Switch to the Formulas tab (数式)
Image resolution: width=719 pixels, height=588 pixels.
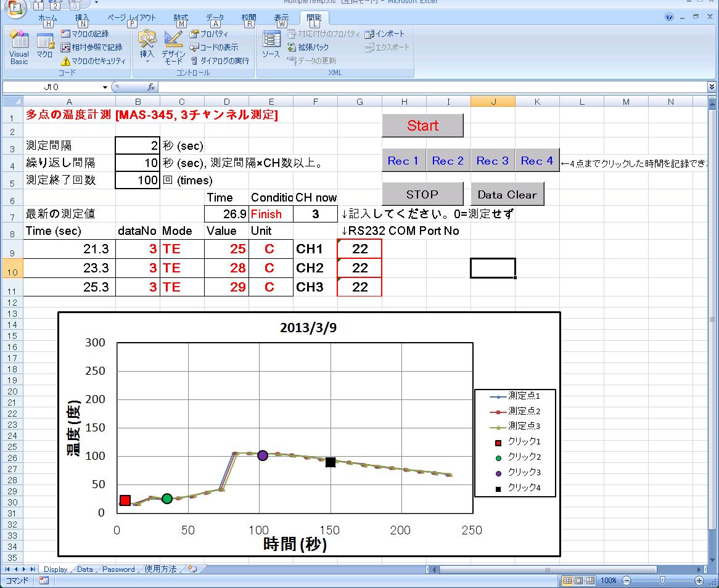pos(181,18)
